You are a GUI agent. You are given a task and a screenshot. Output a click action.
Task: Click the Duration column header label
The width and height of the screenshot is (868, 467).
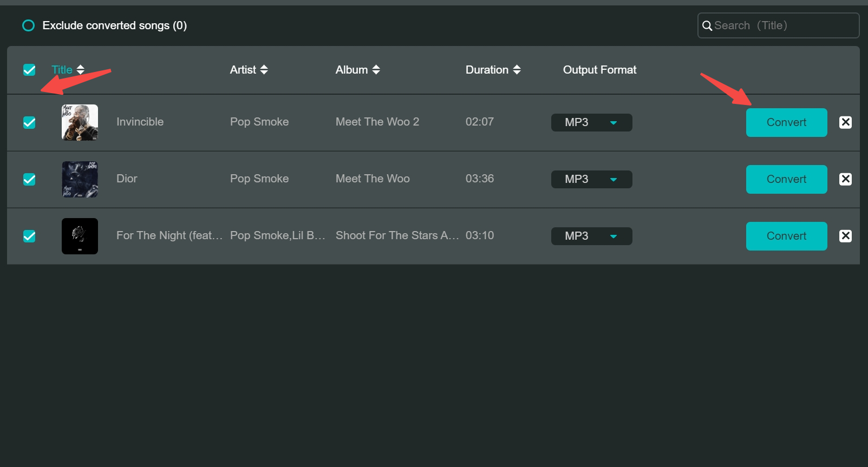[487, 70]
